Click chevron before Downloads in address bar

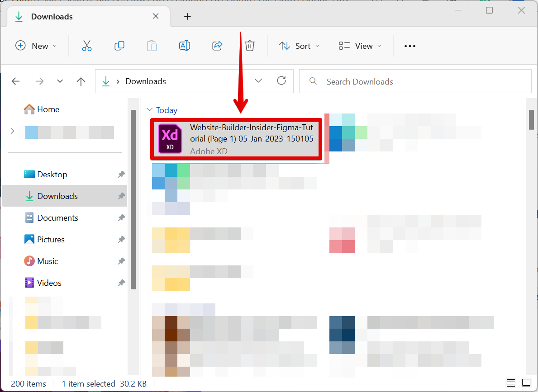click(118, 81)
